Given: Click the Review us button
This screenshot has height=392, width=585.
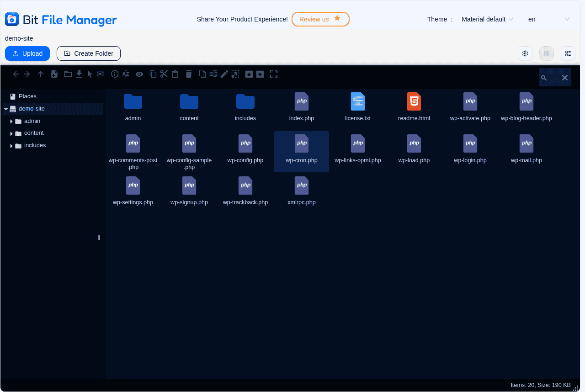Looking at the screenshot, I should (320, 19).
